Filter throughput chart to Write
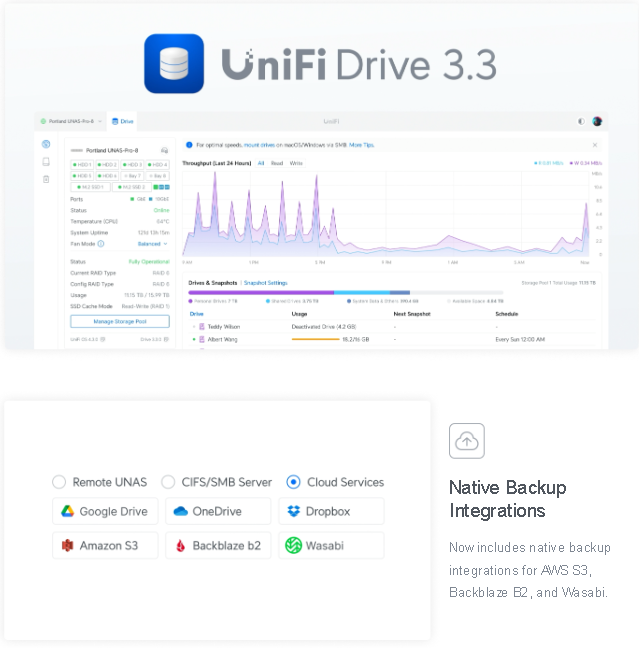Viewport: 639px width, 648px height. click(x=296, y=163)
